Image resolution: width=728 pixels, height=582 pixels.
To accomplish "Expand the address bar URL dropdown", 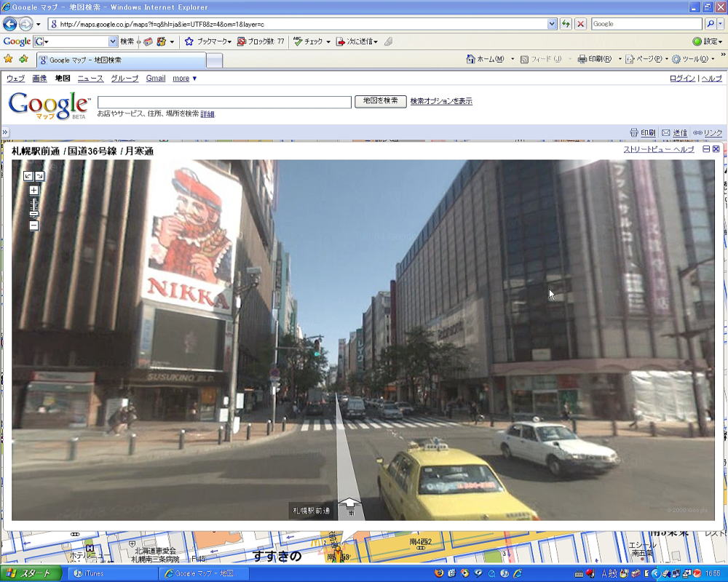I will [x=552, y=24].
